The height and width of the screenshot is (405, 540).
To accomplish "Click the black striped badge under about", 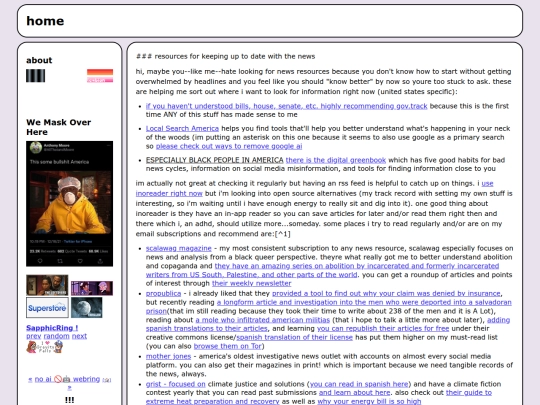I will pos(35,76).
